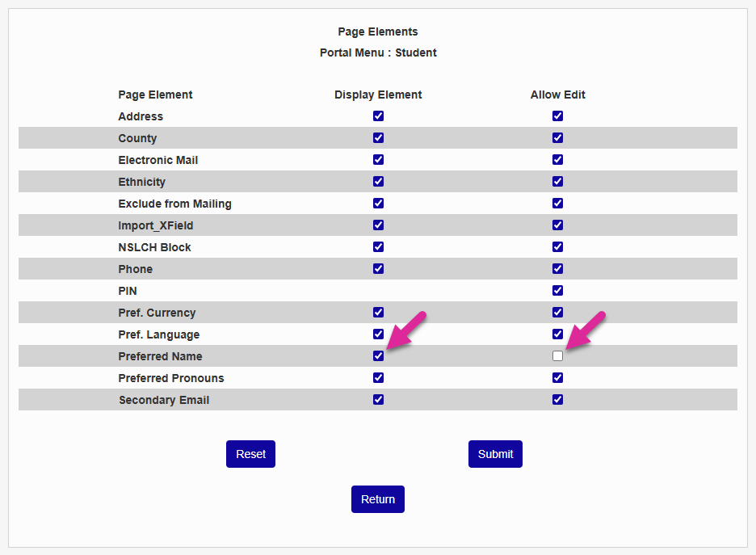Toggle Display Element for Import_XField
Screen dimensions: 756x555
point(379,225)
